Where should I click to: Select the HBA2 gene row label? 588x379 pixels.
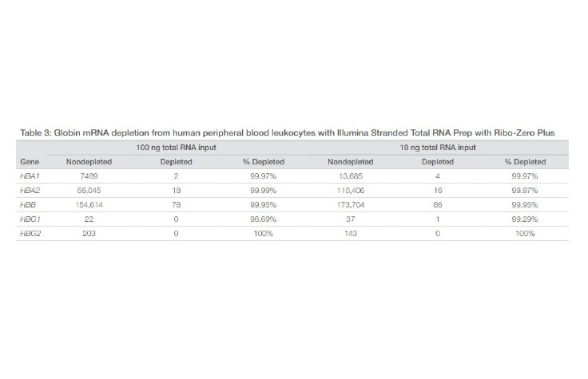pyautogui.click(x=30, y=190)
